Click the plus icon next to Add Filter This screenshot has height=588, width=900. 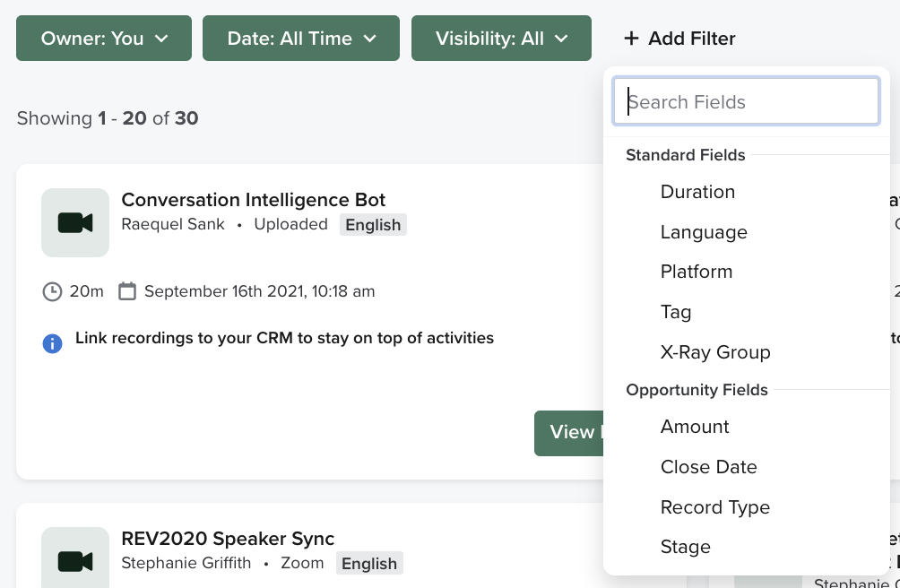(x=631, y=39)
